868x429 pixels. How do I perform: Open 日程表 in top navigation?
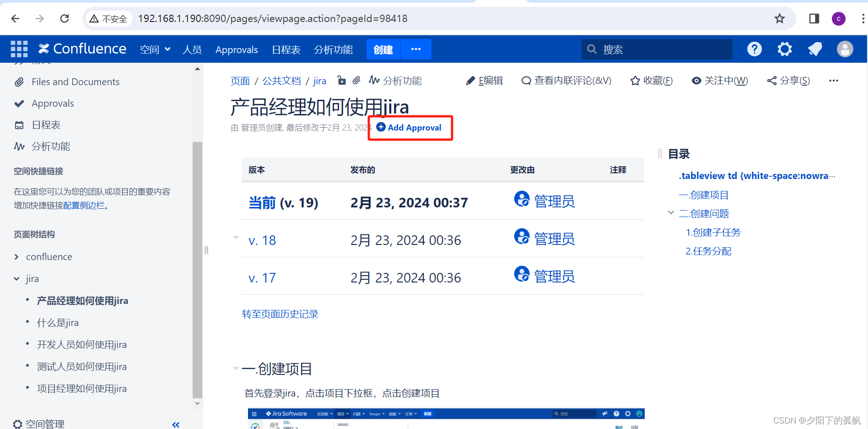[286, 49]
